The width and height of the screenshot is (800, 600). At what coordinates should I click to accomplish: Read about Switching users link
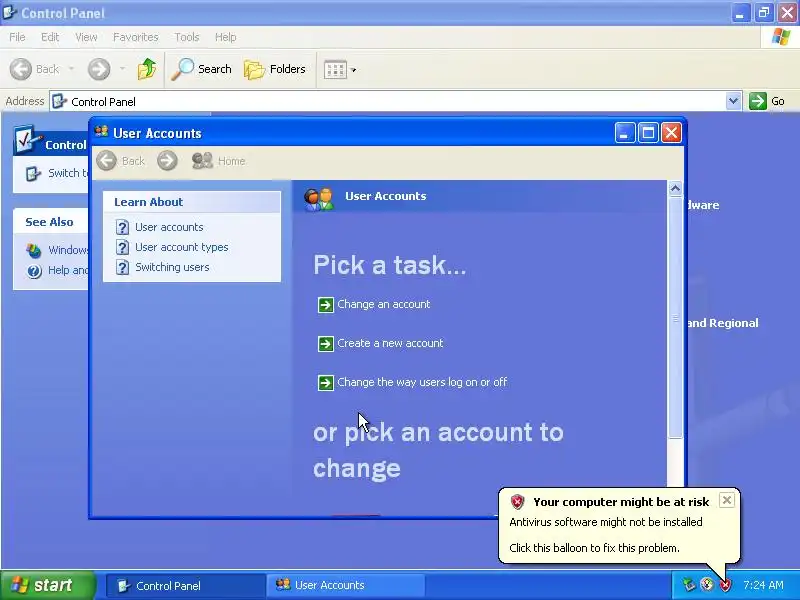(172, 267)
